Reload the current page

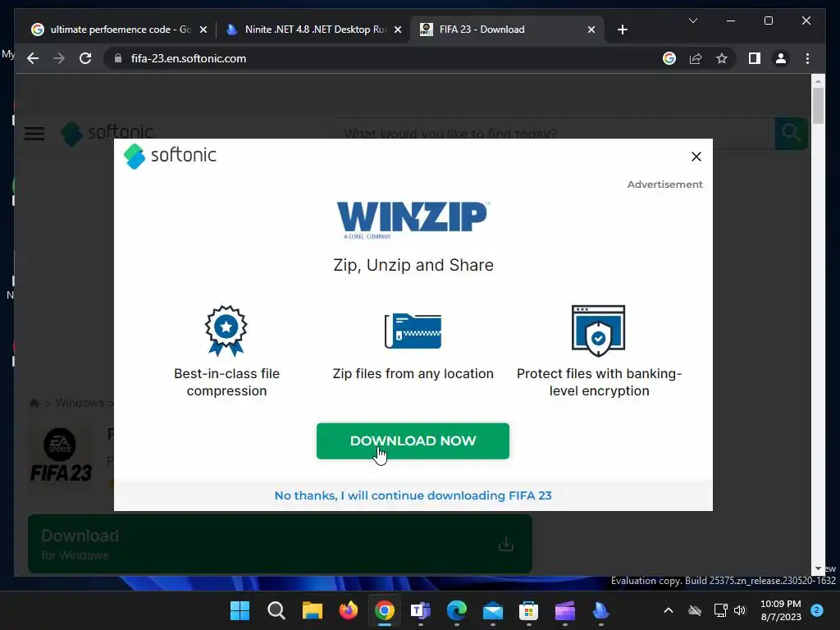point(85,58)
